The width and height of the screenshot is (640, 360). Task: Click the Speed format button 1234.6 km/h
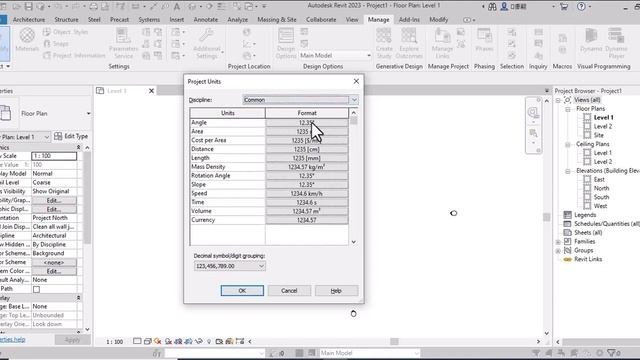pos(307,193)
